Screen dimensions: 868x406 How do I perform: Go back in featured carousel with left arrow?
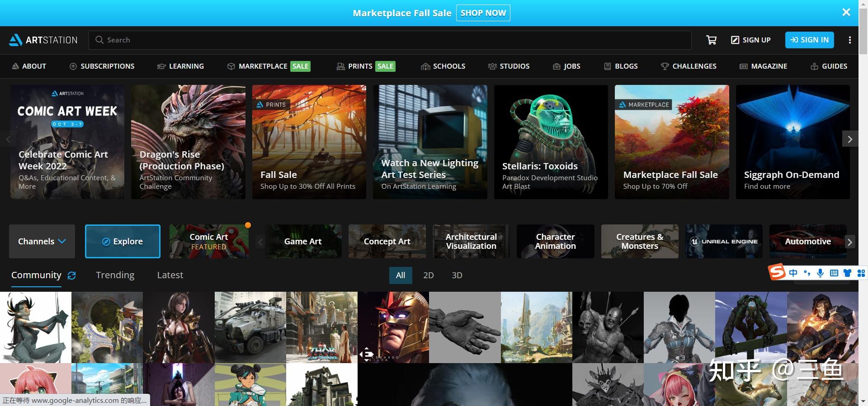[x=8, y=139]
